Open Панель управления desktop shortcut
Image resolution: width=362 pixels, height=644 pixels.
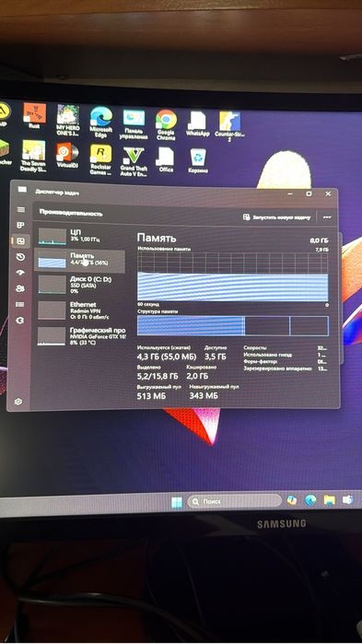point(134,124)
